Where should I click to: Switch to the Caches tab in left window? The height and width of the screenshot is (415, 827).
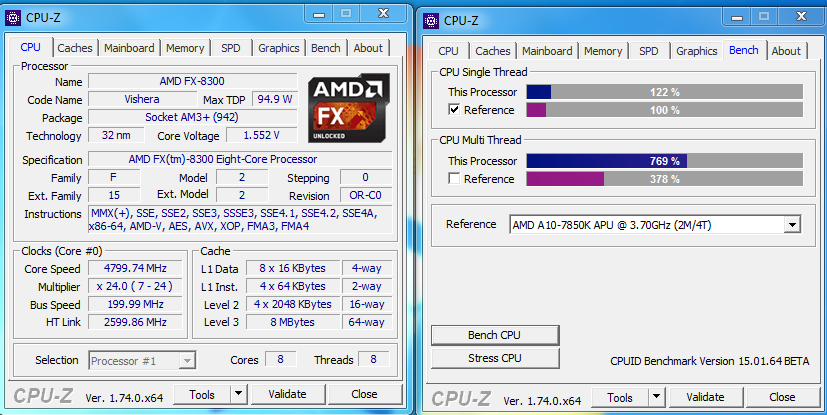(75, 48)
